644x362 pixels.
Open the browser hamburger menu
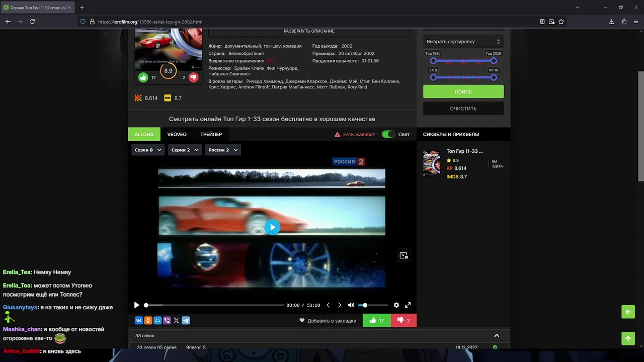pyautogui.click(x=636, y=22)
